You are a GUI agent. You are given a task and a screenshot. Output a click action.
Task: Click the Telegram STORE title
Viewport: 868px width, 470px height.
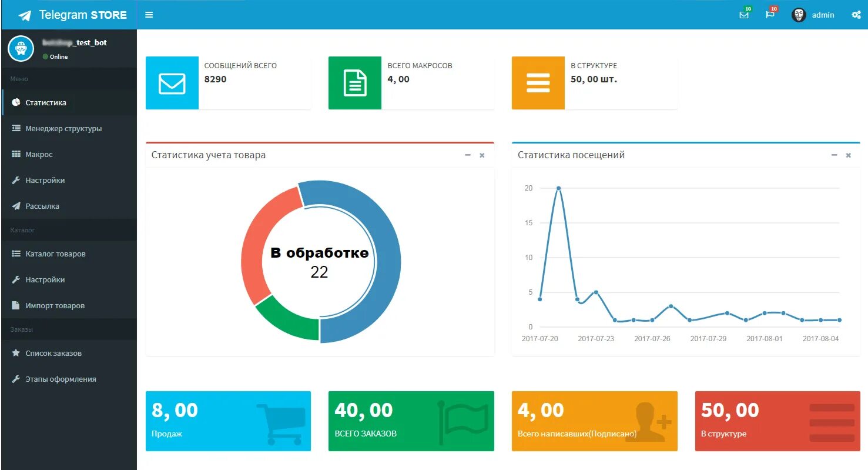click(x=83, y=15)
